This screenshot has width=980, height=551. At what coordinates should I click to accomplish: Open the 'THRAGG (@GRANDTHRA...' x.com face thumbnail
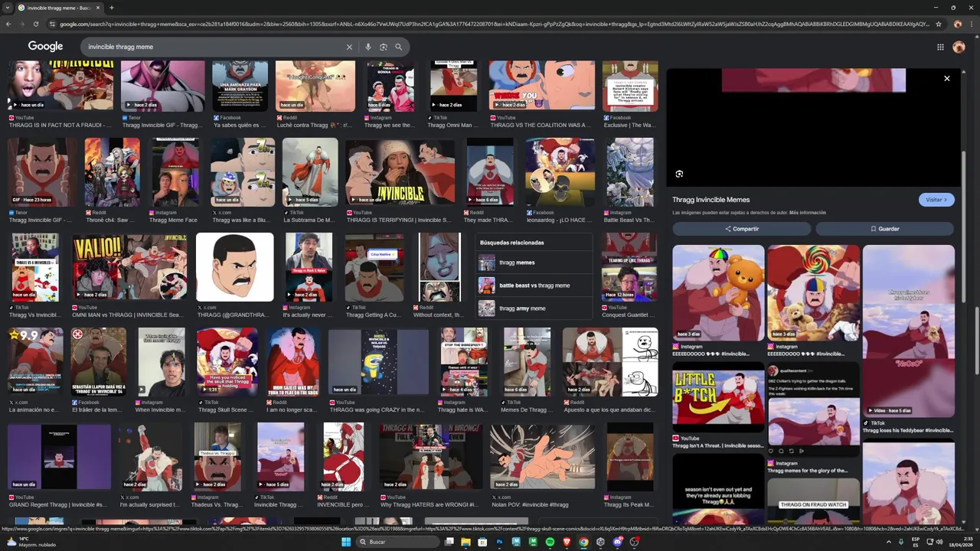click(x=234, y=267)
